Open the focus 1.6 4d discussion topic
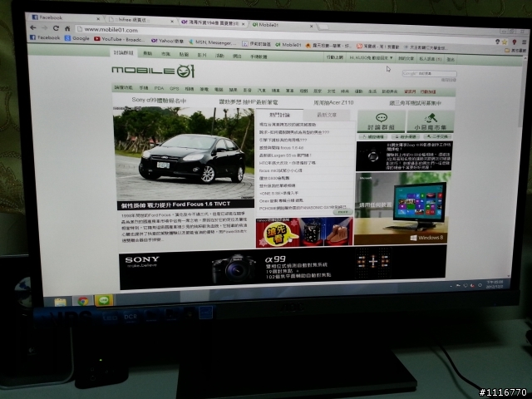Screen dimensions: 532x399 (x=281, y=148)
